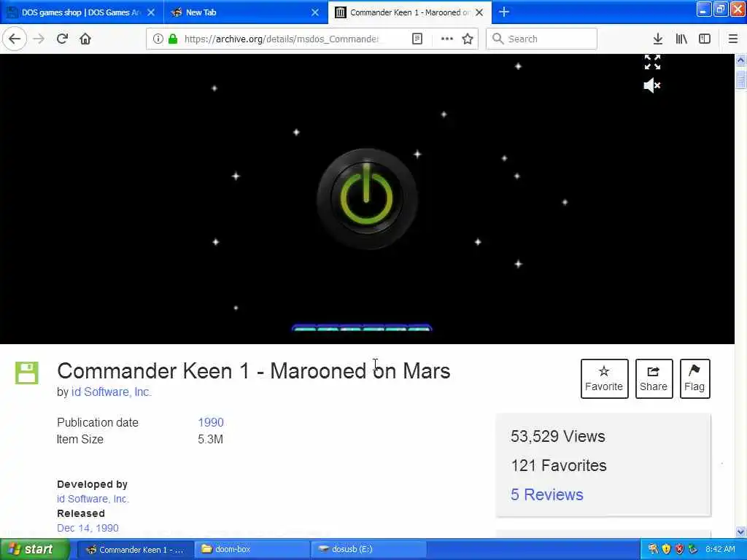747x560 pixels.
Task: Go back to the previous page
Action: (15, 39)
